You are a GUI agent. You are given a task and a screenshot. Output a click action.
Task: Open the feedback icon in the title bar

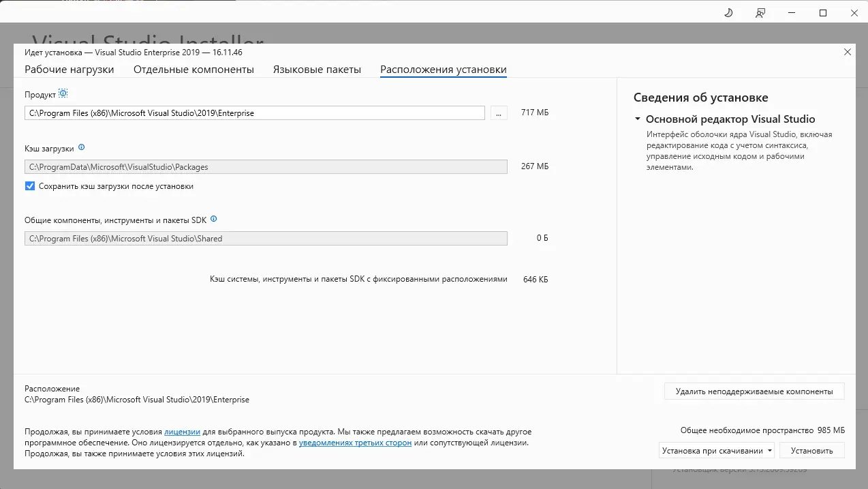coord(760,12)
